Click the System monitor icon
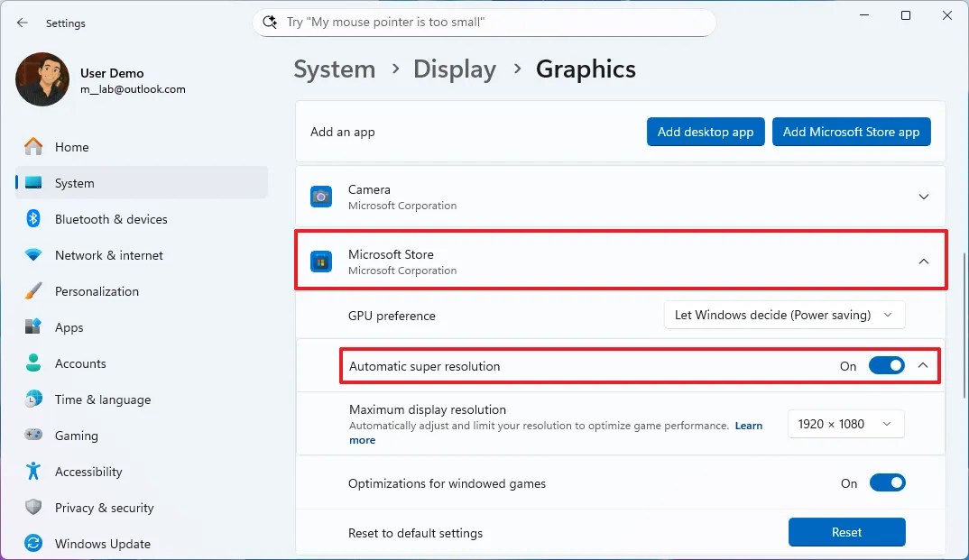Screen dimensions: 969x560 tap(33, 183)
